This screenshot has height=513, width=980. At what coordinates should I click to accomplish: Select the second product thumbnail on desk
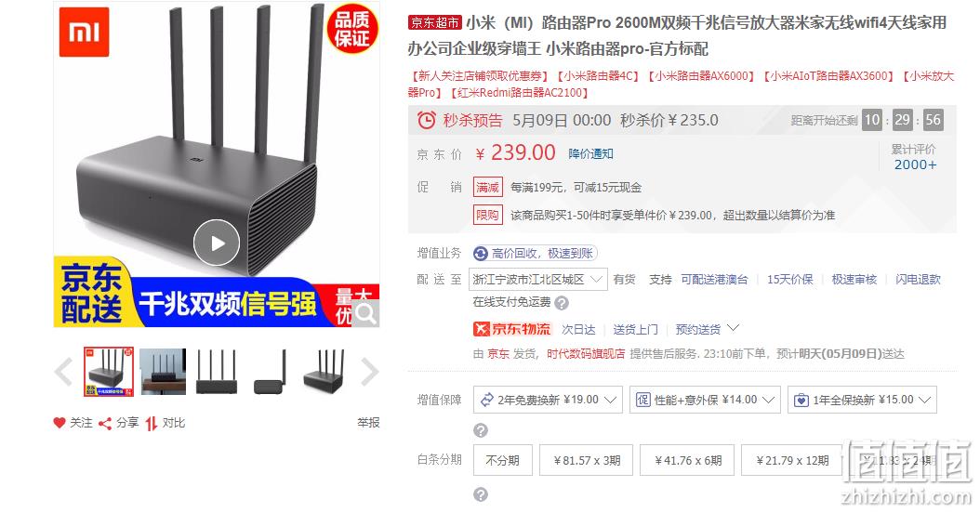click(x=163, y=372)
